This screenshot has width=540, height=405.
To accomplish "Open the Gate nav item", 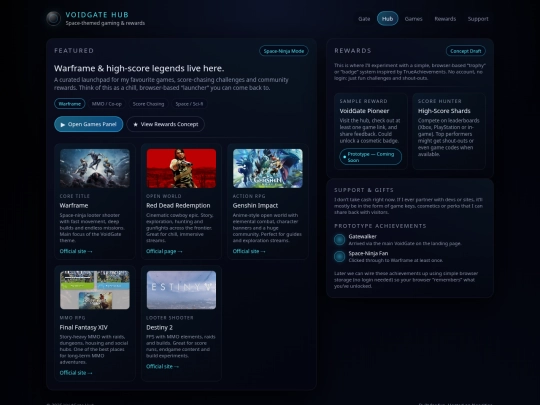I will (x=364, y=19).
